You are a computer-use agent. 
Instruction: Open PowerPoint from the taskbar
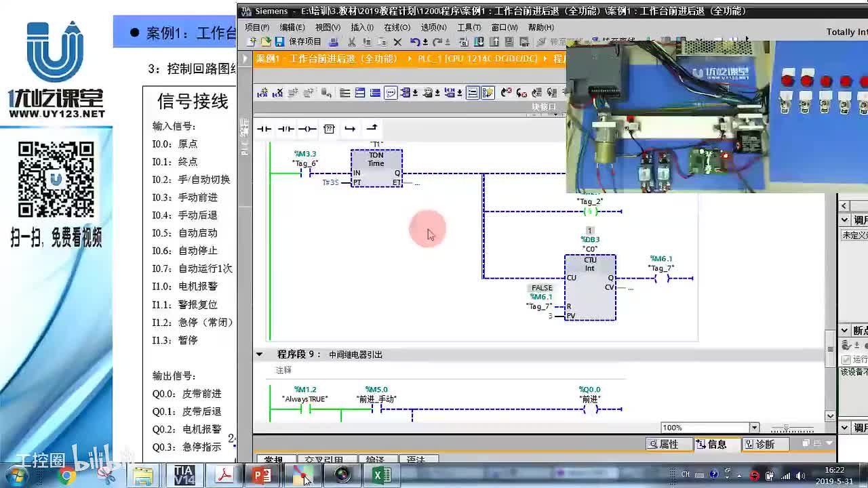click(262, 476)
